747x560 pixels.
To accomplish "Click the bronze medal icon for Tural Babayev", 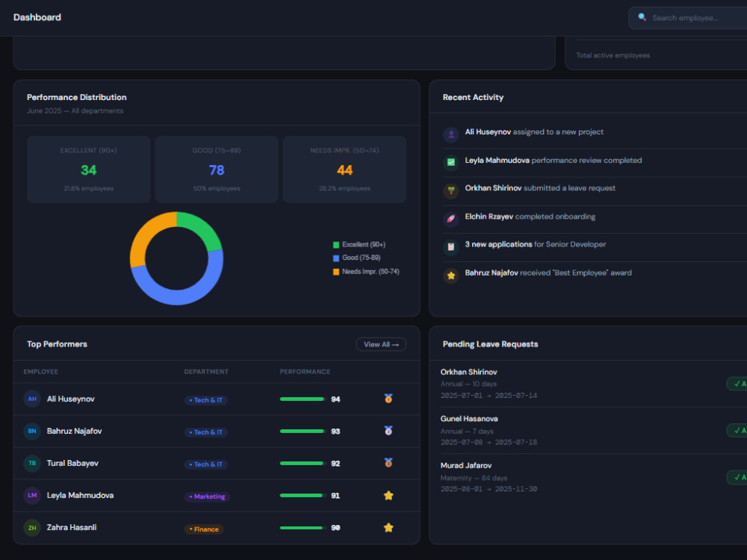I will (388, 462).
